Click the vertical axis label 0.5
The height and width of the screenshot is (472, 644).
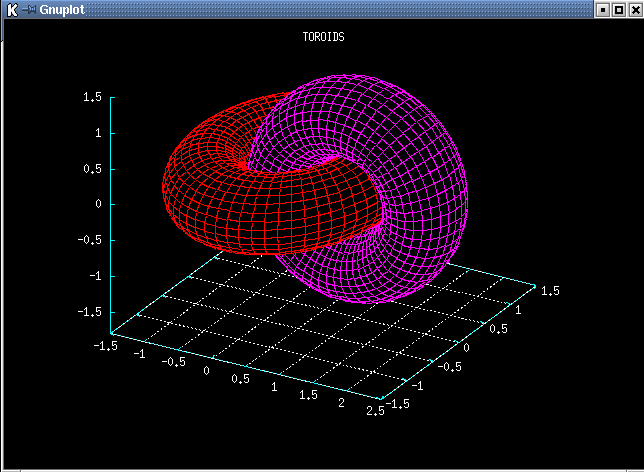tap(92, 169)
